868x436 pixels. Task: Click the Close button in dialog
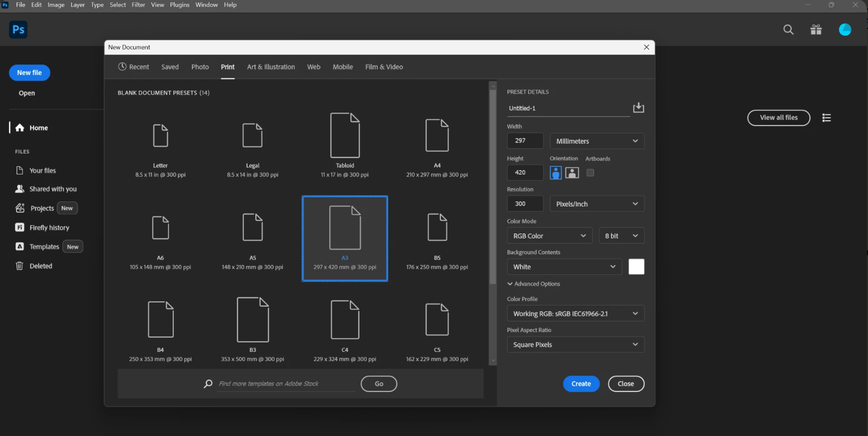pyautogui.click(x=626, y=384)
